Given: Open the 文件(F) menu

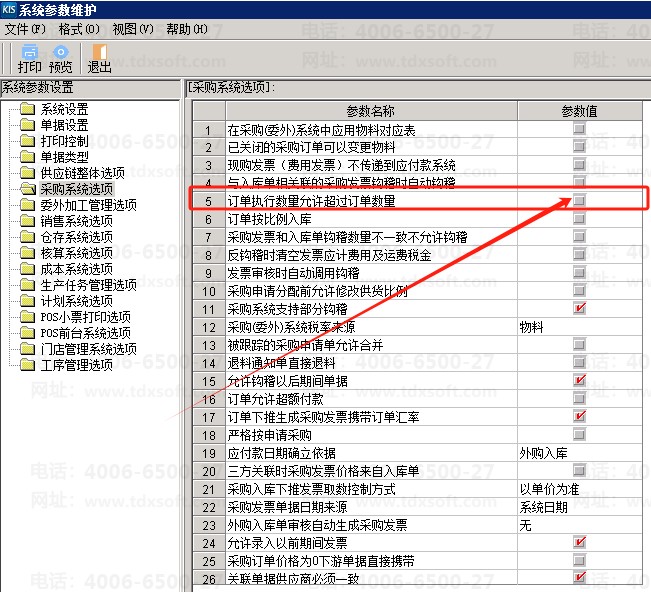Looking at the screenshot, I should click(25, 29).
